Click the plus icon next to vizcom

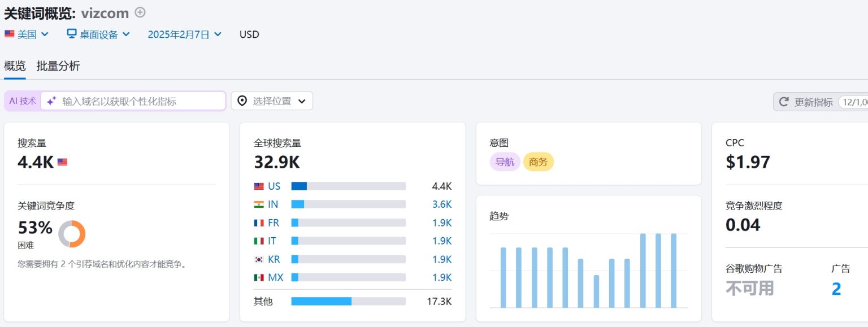140,12
